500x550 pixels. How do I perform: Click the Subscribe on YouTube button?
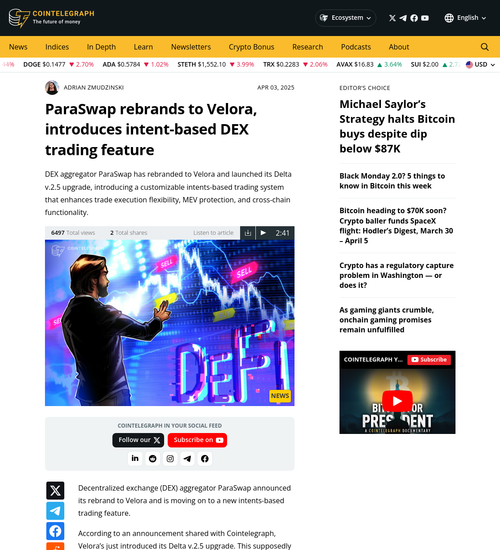tap(197, 440)
